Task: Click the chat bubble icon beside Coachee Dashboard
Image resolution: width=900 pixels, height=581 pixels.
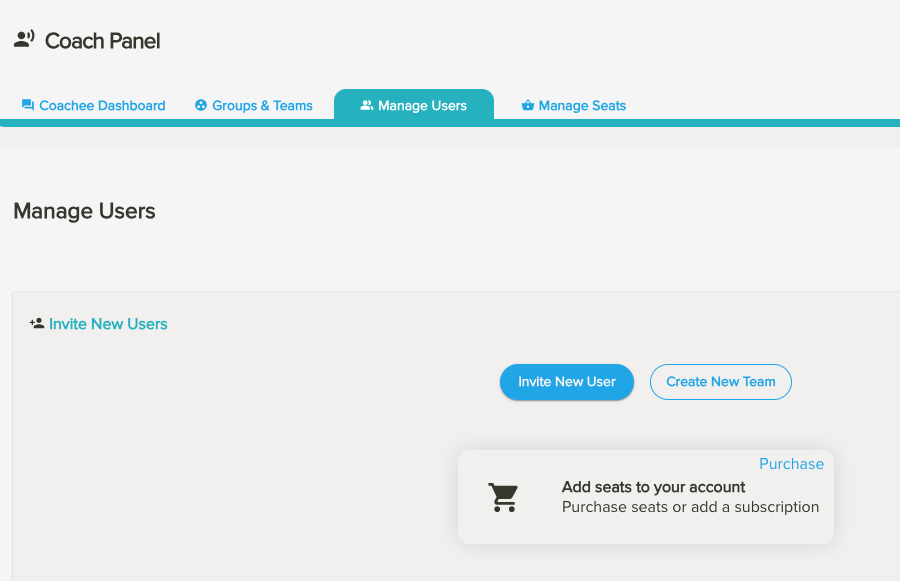Action: (x=28, y=105)
